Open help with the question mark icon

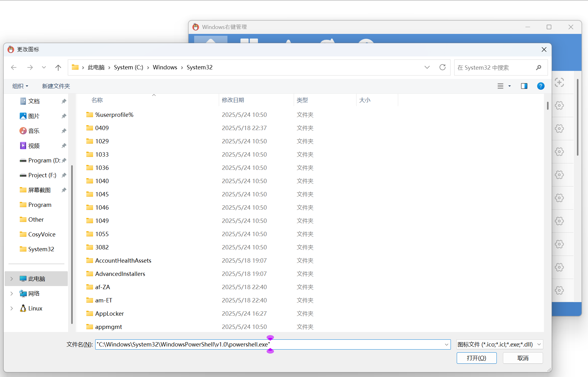pyautogui.click(x=541, y=86)
